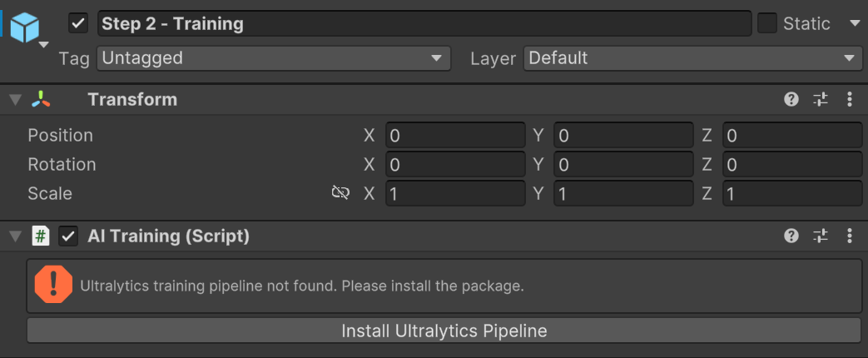Enable the Static checkbox

click(x=766, y=23)
